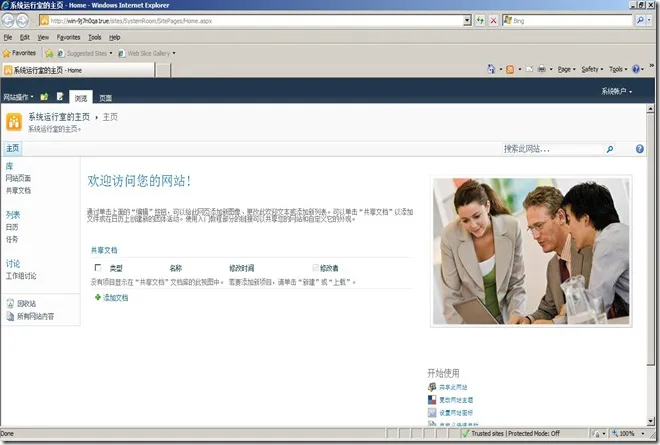Screen dimensions: 660x445
Task: Click the change site theme icon
Action: [x=432, y=400]
